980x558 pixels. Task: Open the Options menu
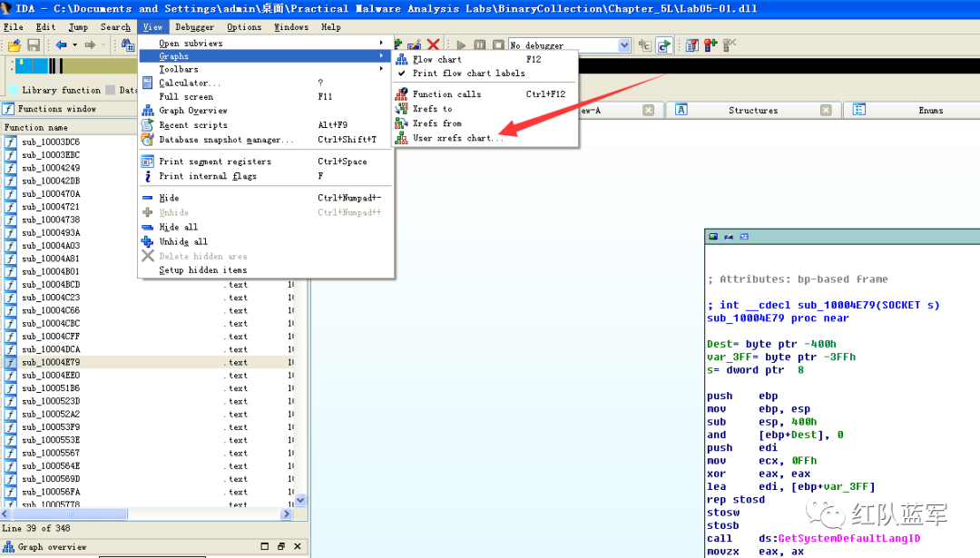pos(244,27)
